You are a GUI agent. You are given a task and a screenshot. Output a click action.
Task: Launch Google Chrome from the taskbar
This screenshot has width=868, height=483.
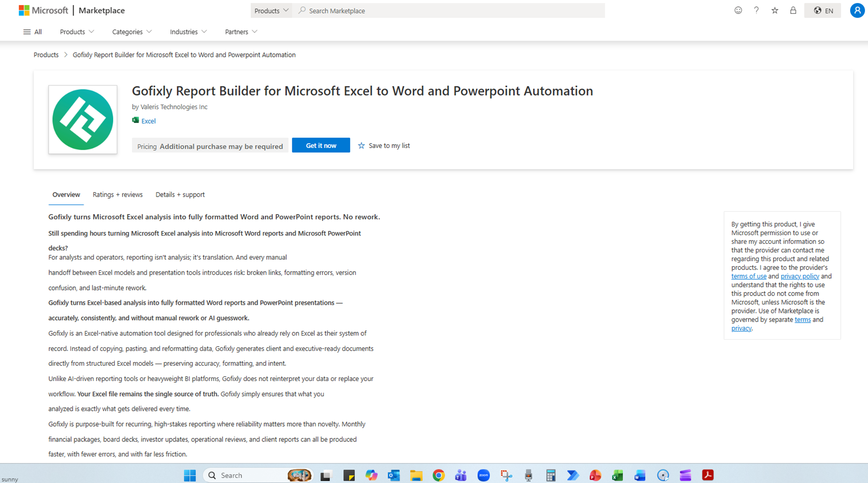point(438,475)
